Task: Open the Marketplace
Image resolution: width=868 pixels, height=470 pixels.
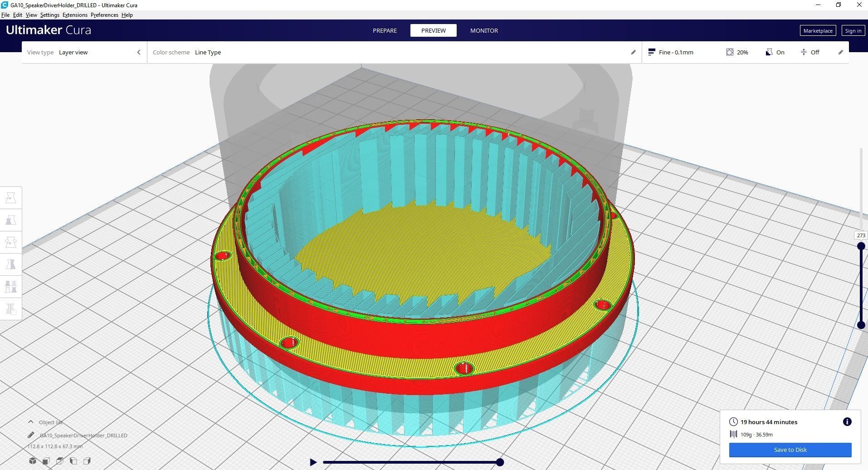Action: point(818,31)
